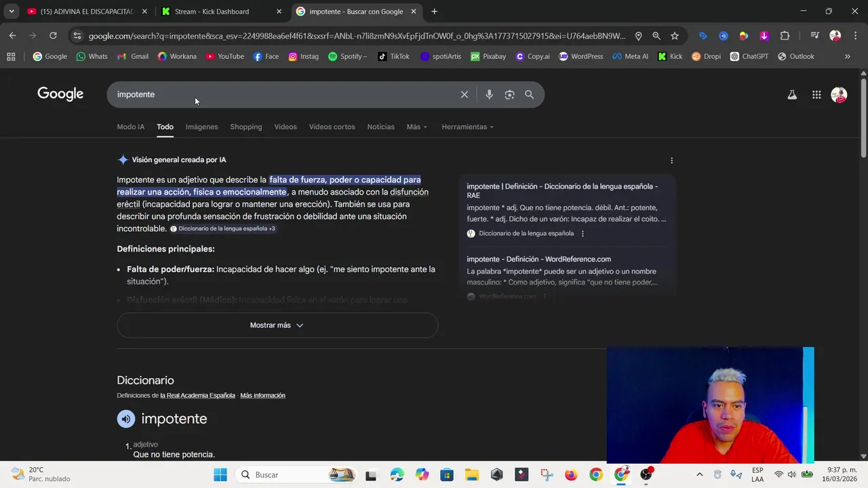Expand AI overview with Mostrar más
Viewport: 868px width, 488px height.
(x=277, y=325)
